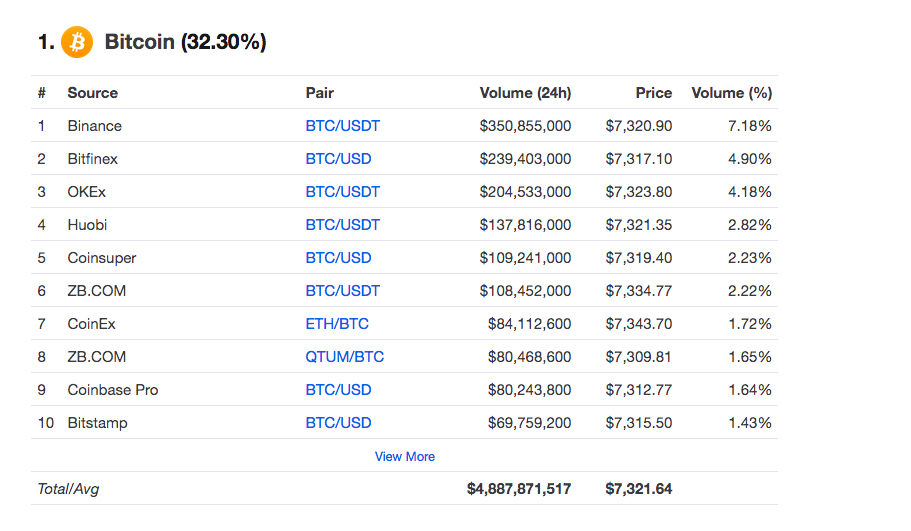Open Huobi BTC/USDT pair link
The height and width of the screenshot is (531, 911).
(343, 225)
